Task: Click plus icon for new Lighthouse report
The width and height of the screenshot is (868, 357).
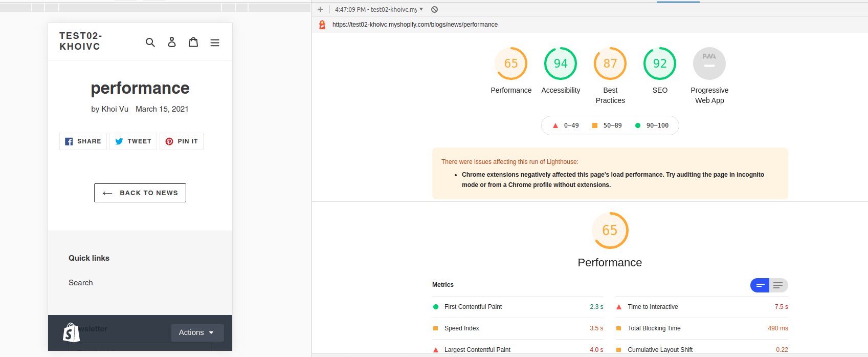Action: pos(320,10)
